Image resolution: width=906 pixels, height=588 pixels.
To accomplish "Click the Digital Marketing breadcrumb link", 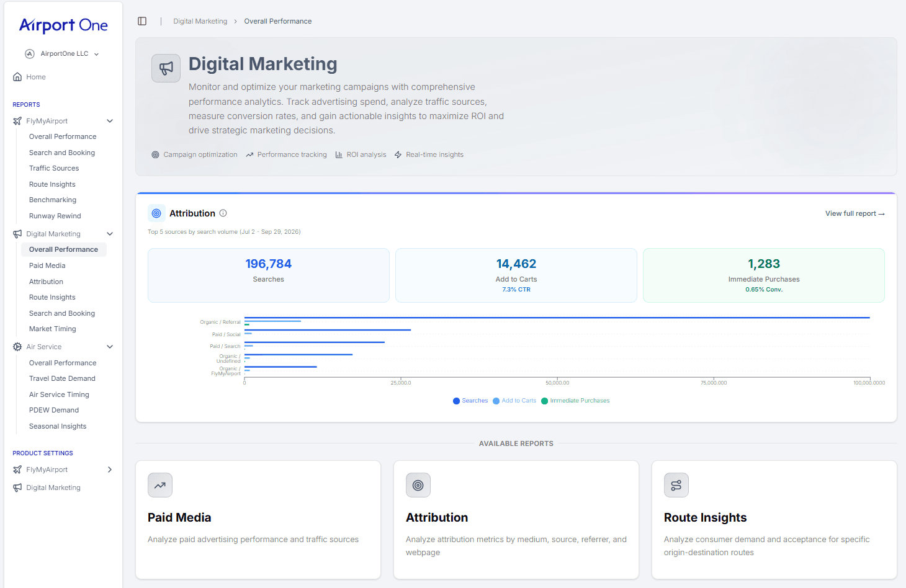I will 200,21.
